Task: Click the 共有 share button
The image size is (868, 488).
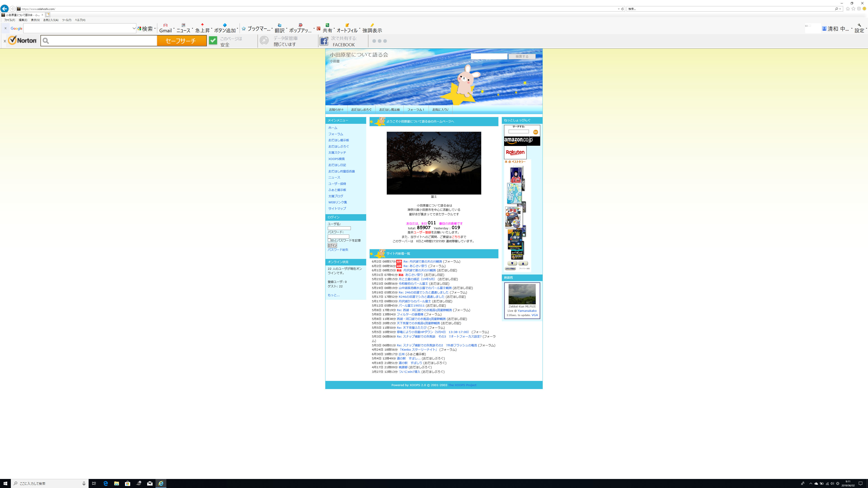Action: pos(327,28)
